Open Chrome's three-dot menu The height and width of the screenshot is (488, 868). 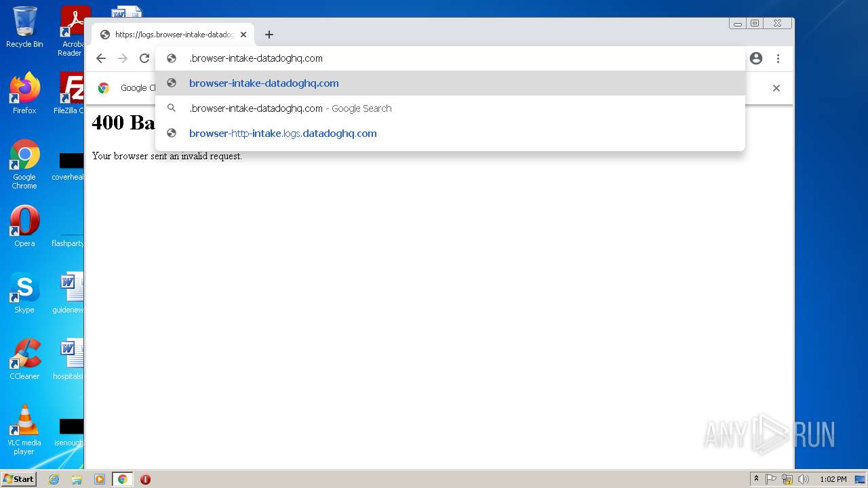tap(778, 58)
